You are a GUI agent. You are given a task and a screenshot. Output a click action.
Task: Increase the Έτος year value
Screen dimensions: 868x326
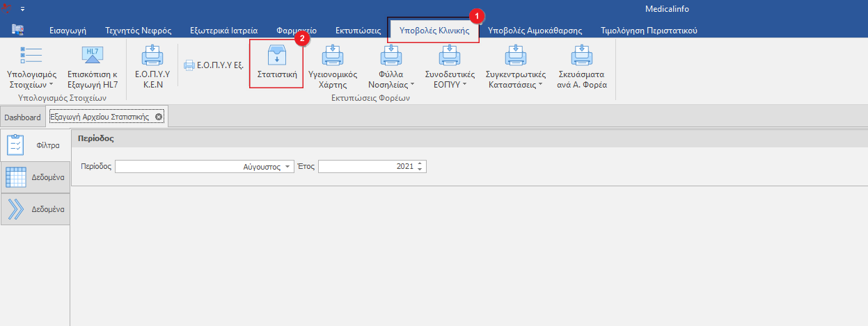tap(420, 164)
